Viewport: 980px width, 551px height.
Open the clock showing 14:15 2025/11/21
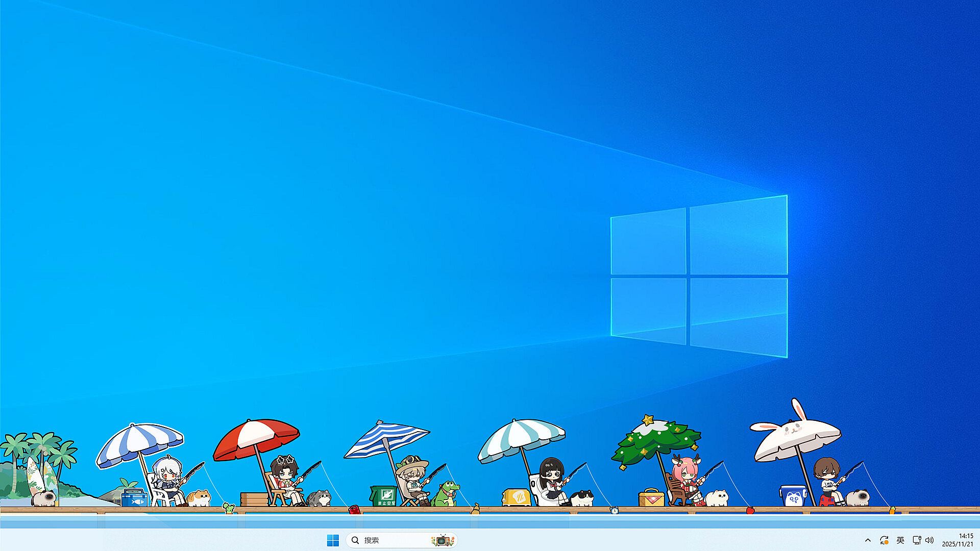click(958, 540)
